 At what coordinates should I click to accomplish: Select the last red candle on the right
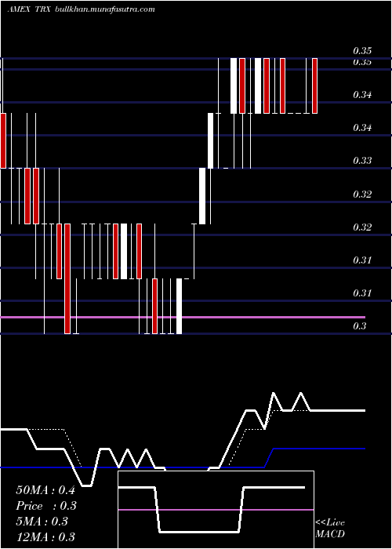click(x=314, y=85)
